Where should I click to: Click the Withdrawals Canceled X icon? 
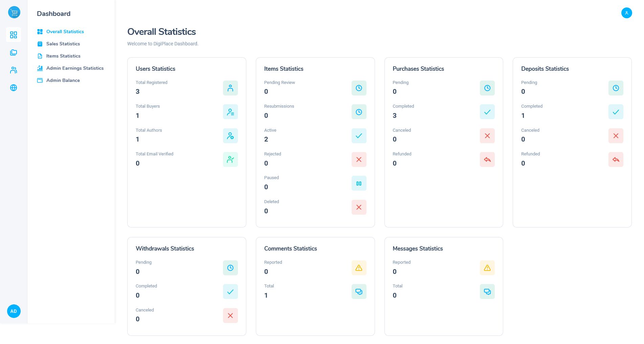pos(230,316)
